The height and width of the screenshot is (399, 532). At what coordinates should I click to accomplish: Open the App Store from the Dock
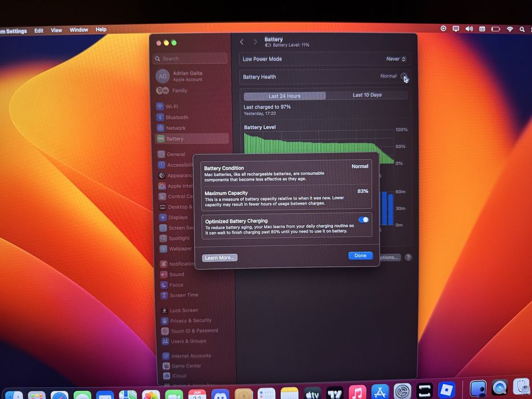[x=380, y=392]
